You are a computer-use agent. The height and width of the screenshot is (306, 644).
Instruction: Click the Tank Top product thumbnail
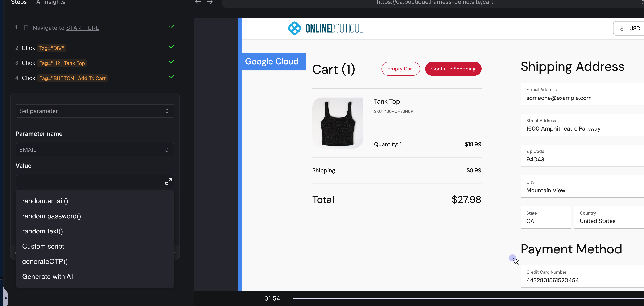click(338, 123)
